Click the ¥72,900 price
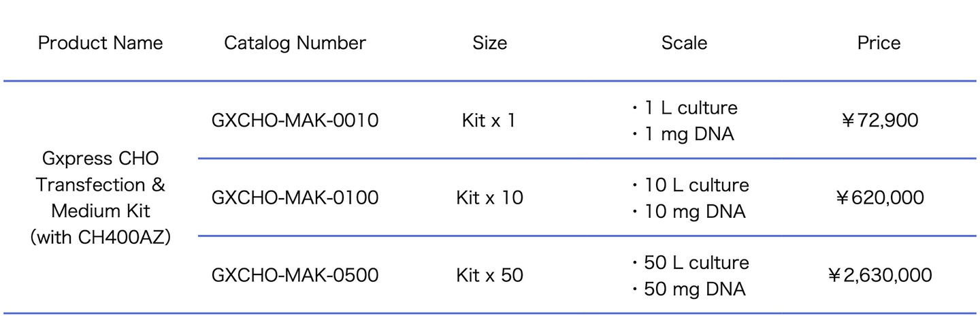 (x=879, y=121)
